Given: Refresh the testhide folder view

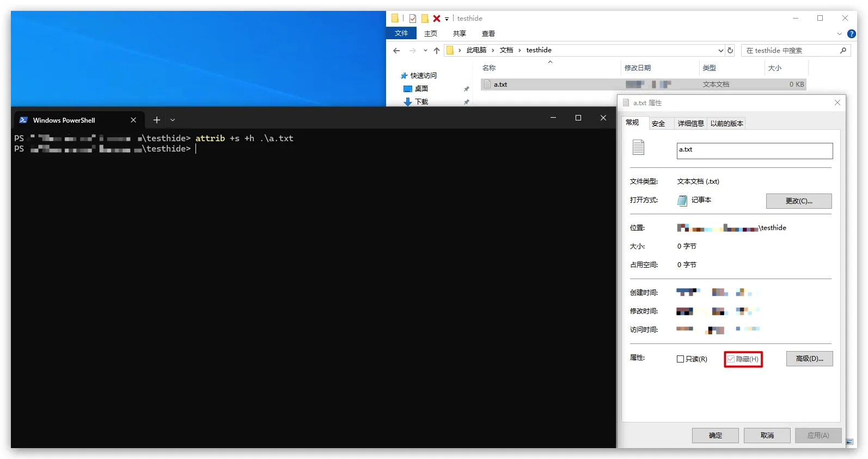Looking at the screenshot, I should [730, 50].
